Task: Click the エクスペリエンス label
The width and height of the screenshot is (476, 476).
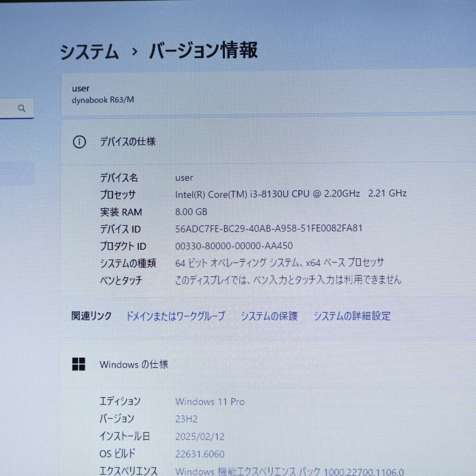Action: pos(128,471)
